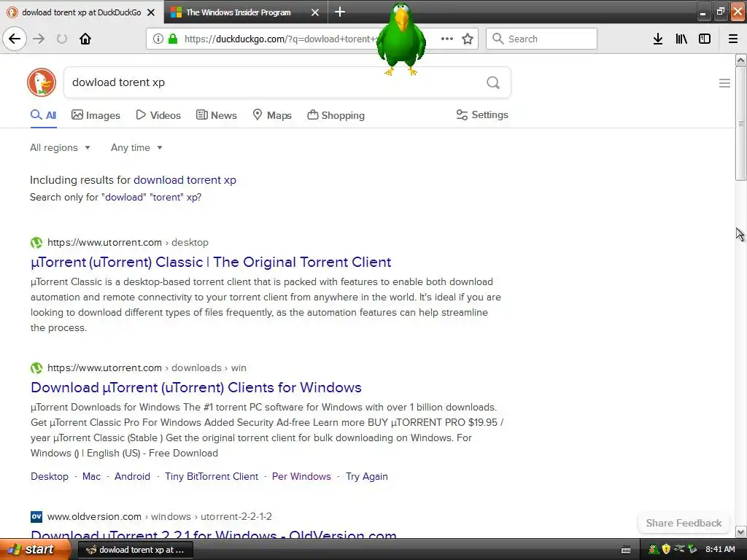Open µTorrent Classic Original Torrent Client result
The height and width of the screenshot is (560, 747).
[211, 262]
